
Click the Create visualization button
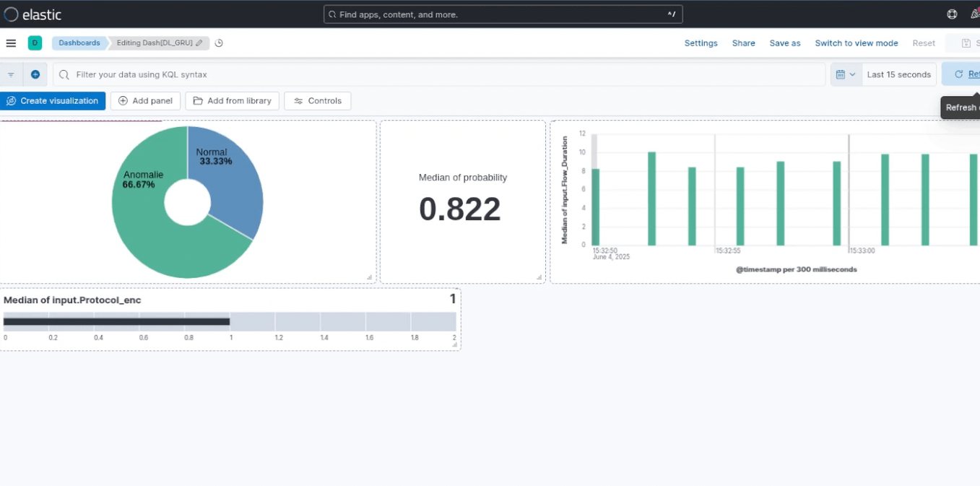point(53,101)
